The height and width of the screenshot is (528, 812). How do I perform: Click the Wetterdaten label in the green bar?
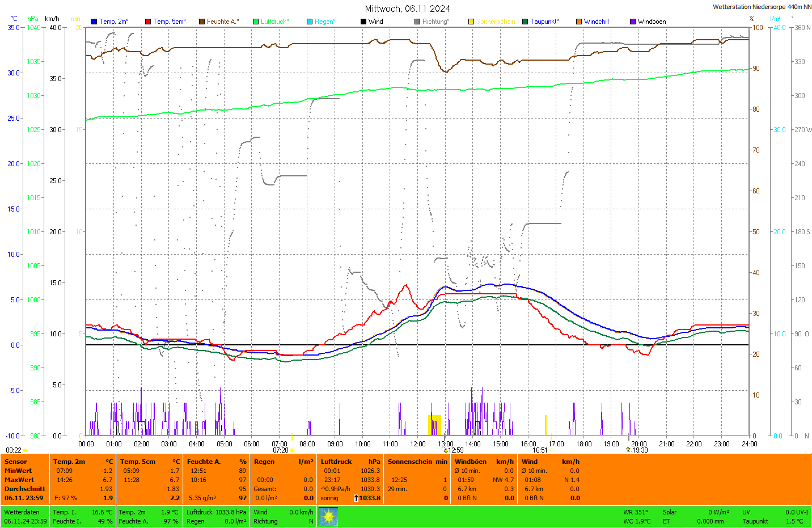22,512
